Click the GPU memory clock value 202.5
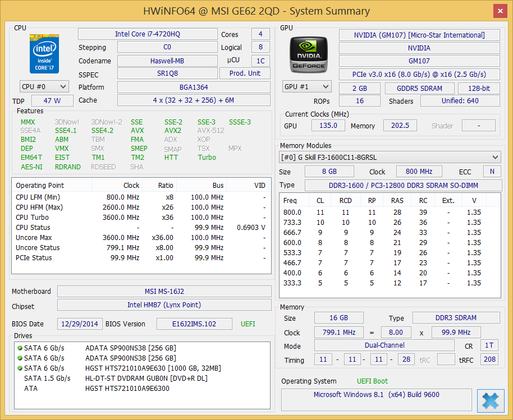513x420 pixels. pos(400,126)
